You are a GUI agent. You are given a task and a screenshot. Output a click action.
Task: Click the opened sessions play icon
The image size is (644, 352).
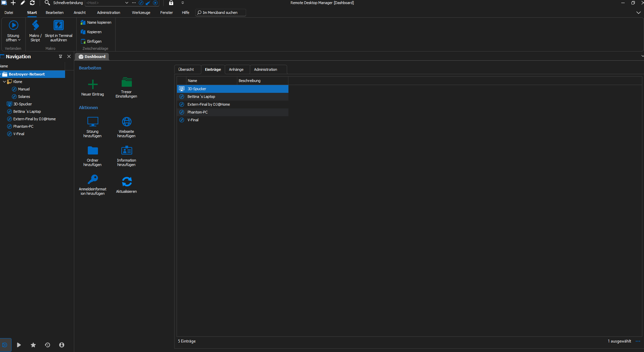pos(19,345)
